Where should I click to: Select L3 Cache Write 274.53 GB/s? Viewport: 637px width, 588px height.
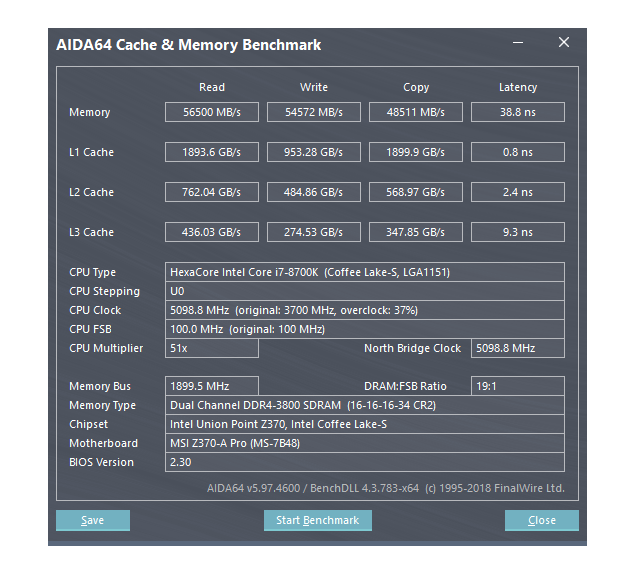(314, 232)
